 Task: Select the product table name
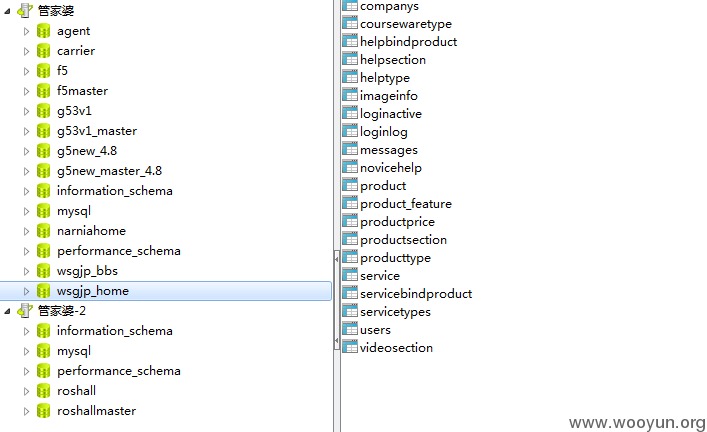pos(383,186)
